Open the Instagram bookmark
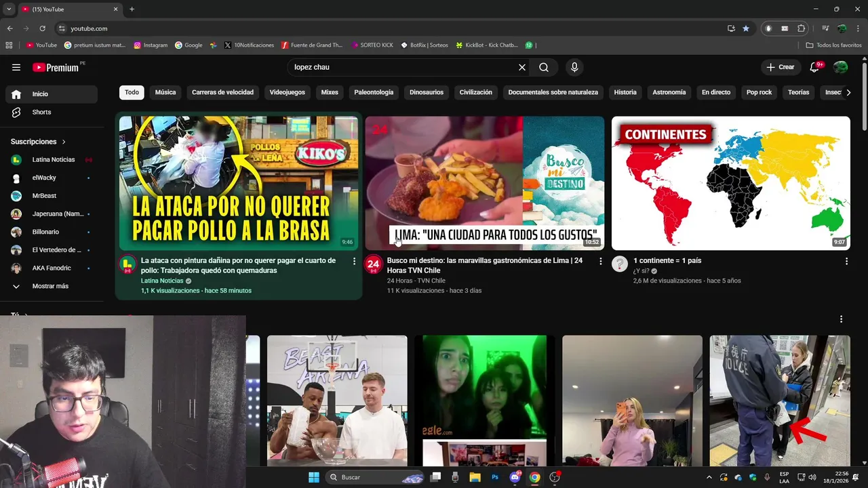Screen dimensions: 868x488 [151, 45]
